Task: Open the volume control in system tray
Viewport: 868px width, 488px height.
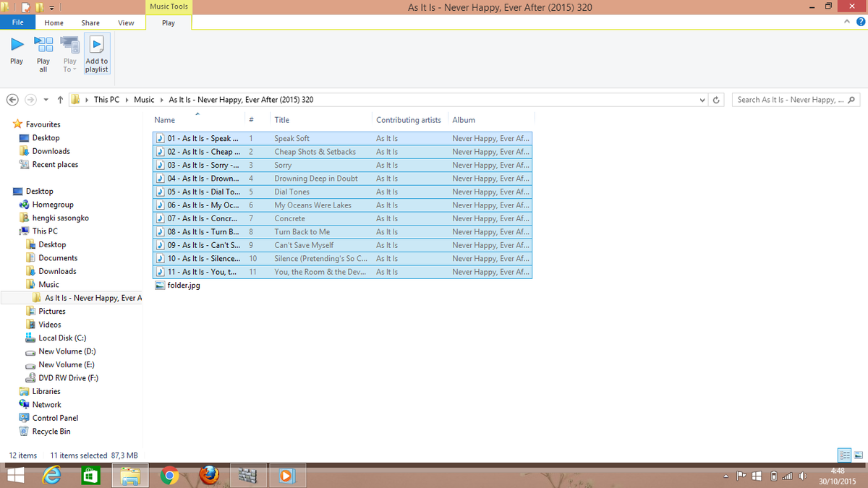Action: 802,476
